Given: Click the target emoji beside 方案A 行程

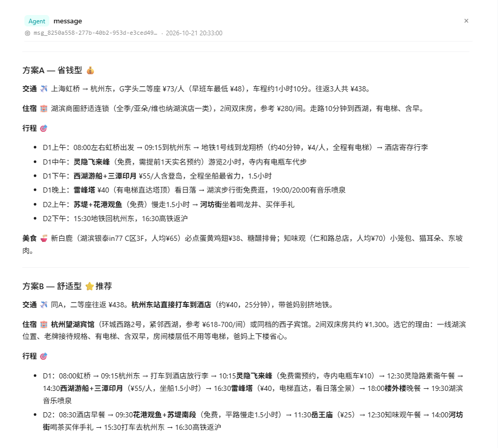Looking at the screenshot, I should pyautogui.click(x=44, y=128).
